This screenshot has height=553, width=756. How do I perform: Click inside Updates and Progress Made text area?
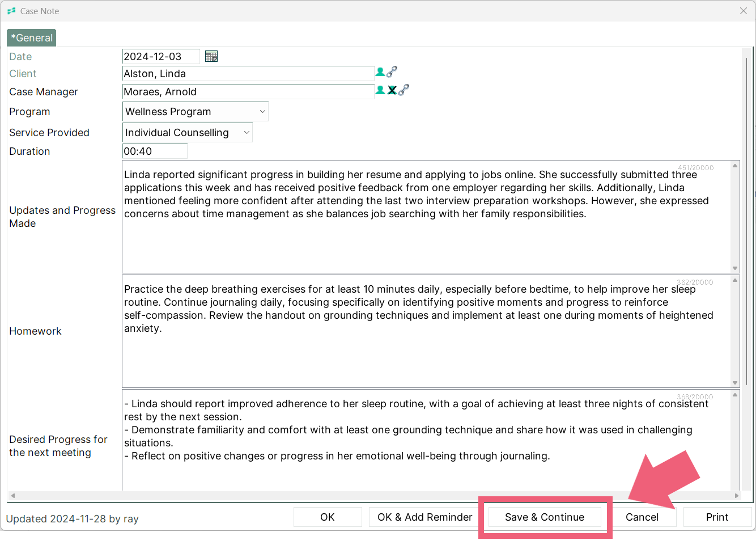click(x=426, y=217)
